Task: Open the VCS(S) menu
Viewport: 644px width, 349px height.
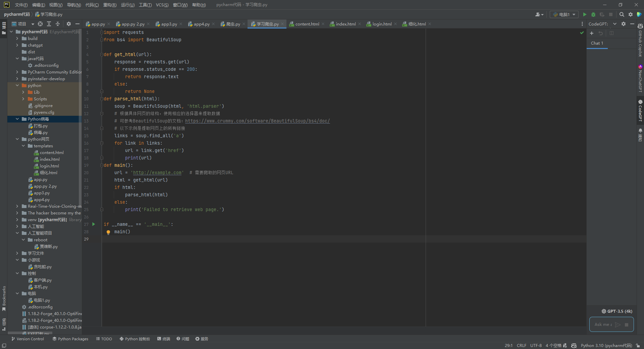Action: (x=162, y=5)
